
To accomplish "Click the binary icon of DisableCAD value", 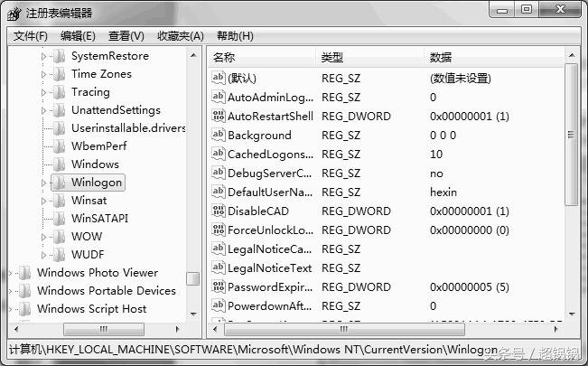I will point(219,211).
